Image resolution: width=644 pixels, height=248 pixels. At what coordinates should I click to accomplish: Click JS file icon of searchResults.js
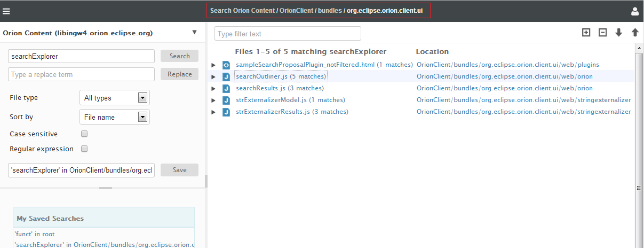(226, 88)
